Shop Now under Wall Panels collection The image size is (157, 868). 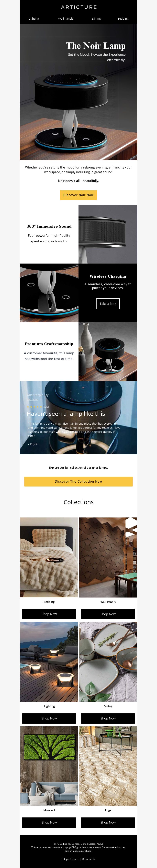click(108, 614)
